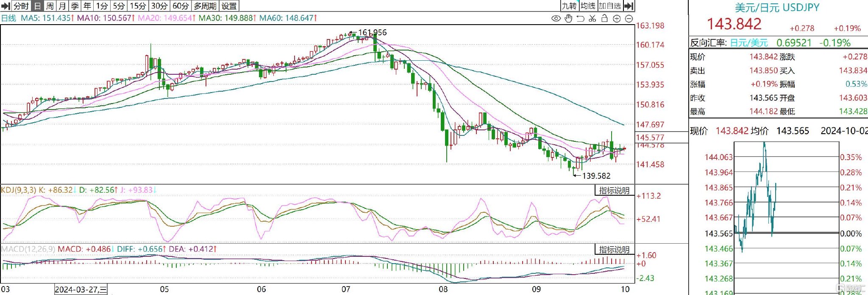The height and width of the screenshot is (295, 868).
Task: Switch to the 分时 intraday tab
Action: point(21,6)
